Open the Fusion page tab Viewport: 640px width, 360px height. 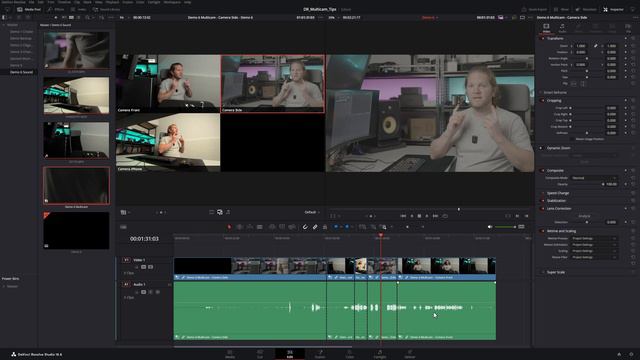point(320,354)
